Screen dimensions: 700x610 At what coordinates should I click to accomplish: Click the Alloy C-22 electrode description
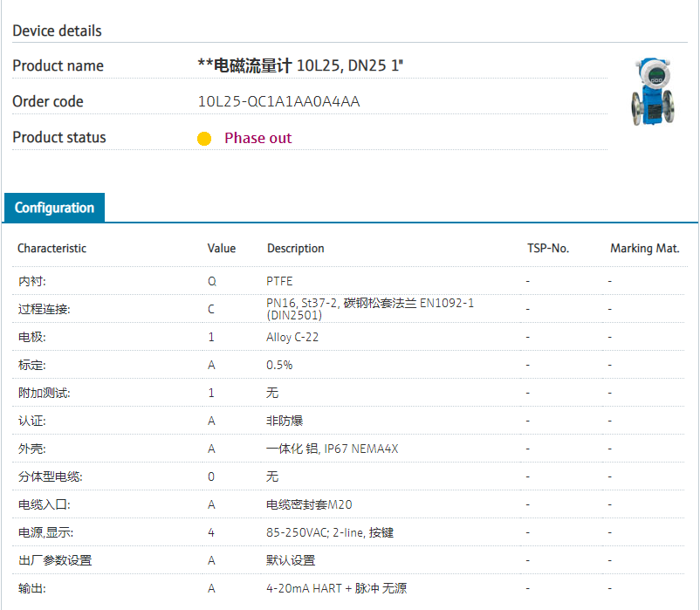coord(292,337)
